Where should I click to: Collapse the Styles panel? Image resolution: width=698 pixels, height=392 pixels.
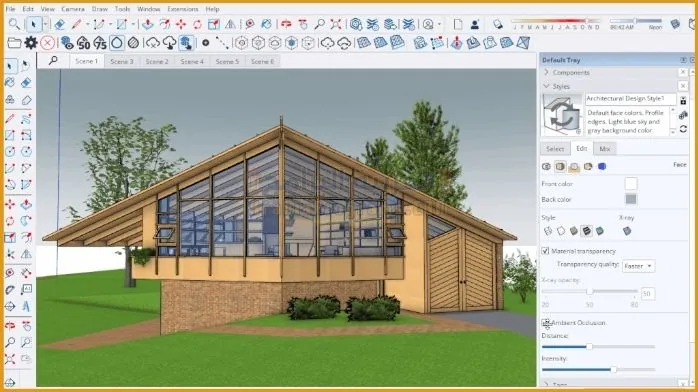tap(546, 86)
